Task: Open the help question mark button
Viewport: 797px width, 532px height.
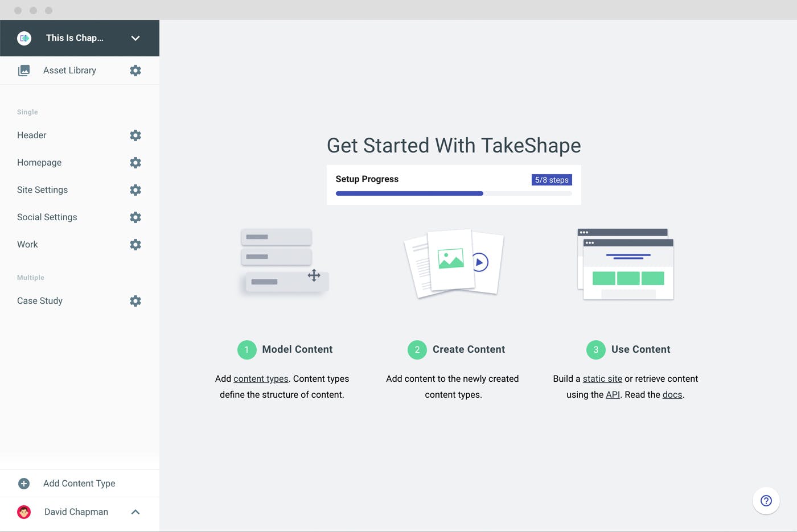Action: 766,501
